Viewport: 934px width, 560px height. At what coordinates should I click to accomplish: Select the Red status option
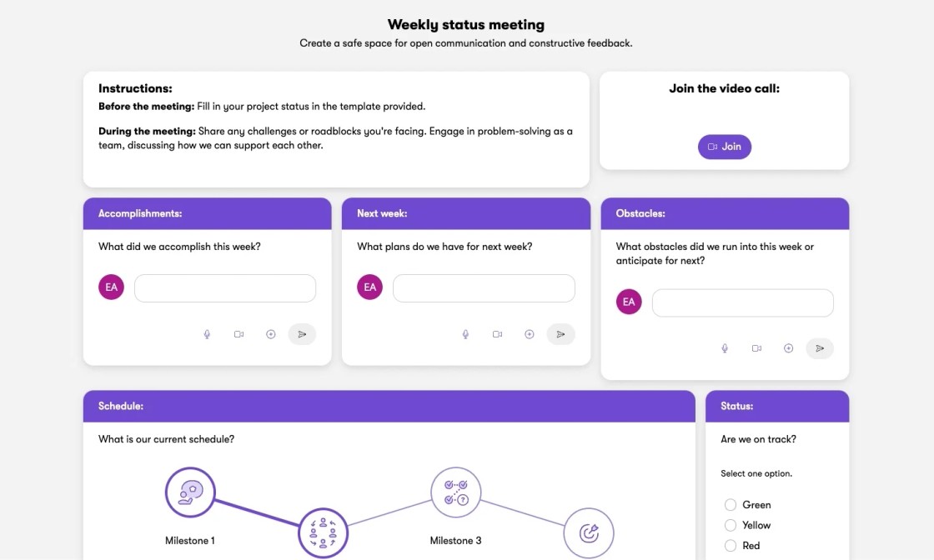731,546
